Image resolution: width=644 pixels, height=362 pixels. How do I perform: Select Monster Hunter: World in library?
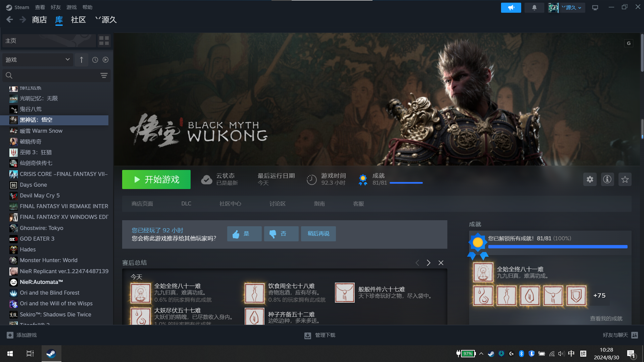coord(54,260)
